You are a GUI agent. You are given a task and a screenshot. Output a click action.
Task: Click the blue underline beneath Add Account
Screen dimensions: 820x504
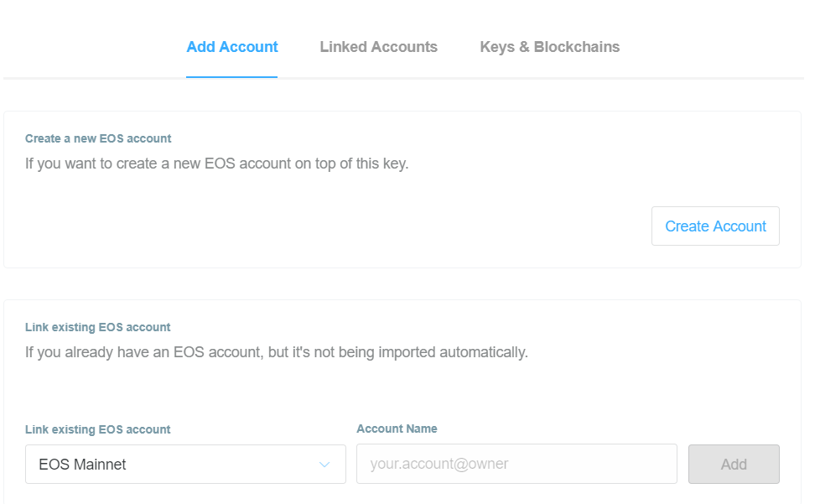coord(232,77)
